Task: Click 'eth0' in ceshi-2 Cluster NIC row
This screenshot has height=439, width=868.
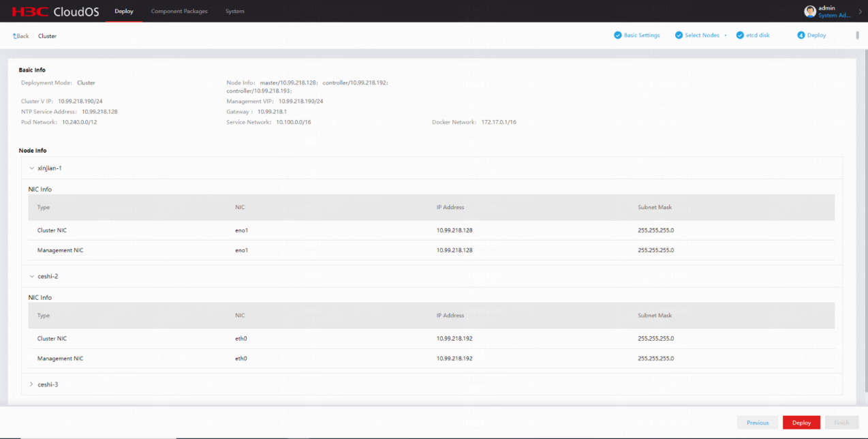Action: (x=241, y=339)
